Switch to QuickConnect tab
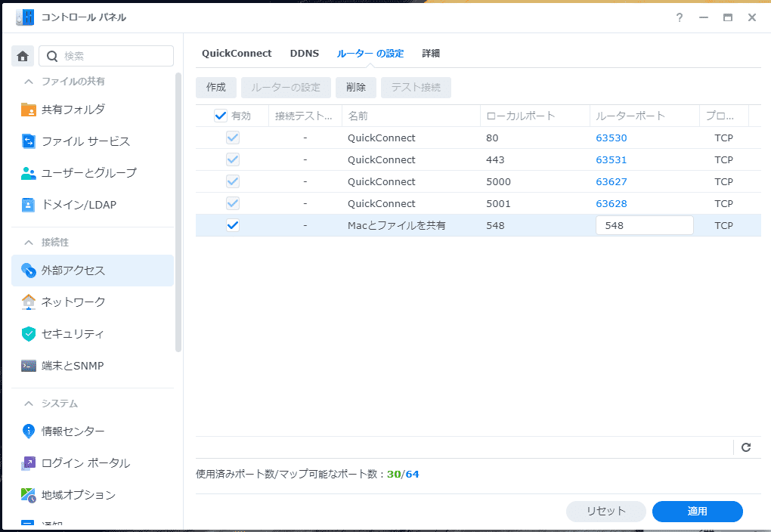Screen dimensions: 771x532 coord(237,53)
